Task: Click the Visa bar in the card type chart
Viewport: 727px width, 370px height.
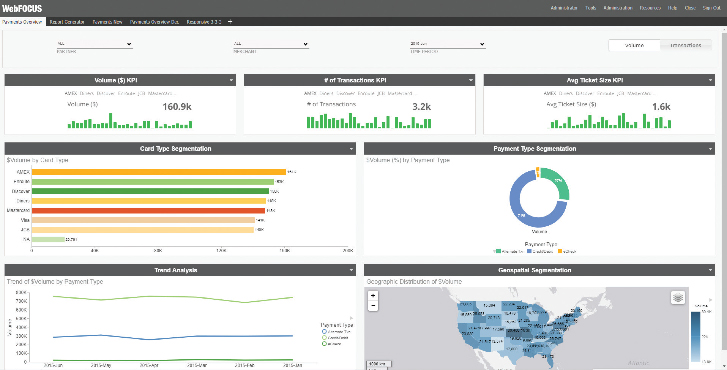Action: pyautogui.click(x=143, y=220)
